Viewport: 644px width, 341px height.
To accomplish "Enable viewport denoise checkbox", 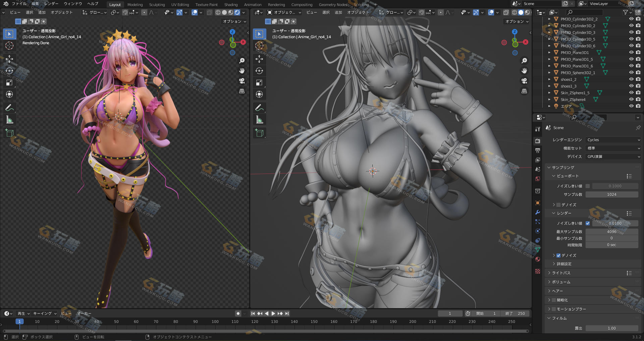I will point(558,205).
